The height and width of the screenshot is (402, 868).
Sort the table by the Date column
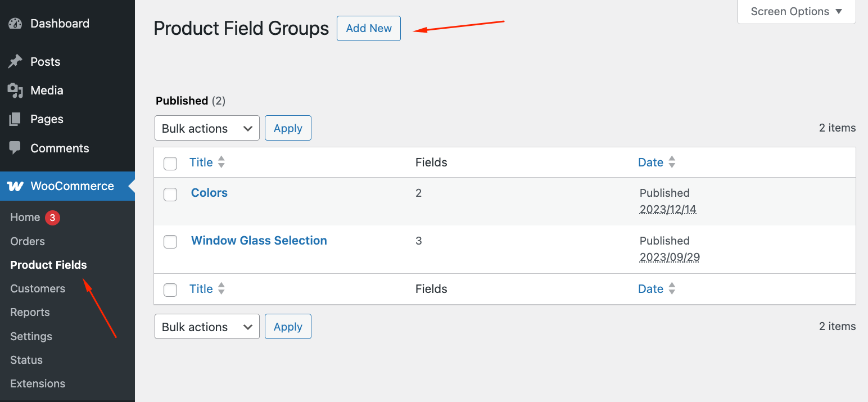[651, 162]
